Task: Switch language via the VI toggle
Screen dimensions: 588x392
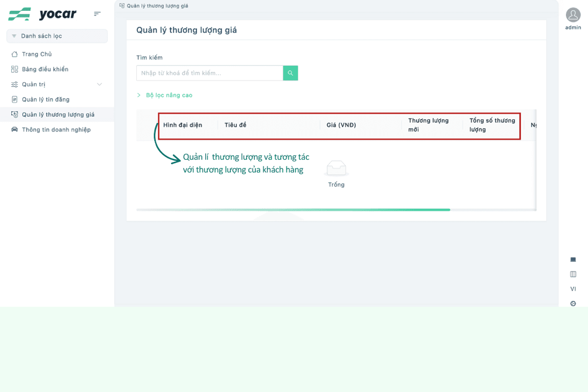Action: 573,289
